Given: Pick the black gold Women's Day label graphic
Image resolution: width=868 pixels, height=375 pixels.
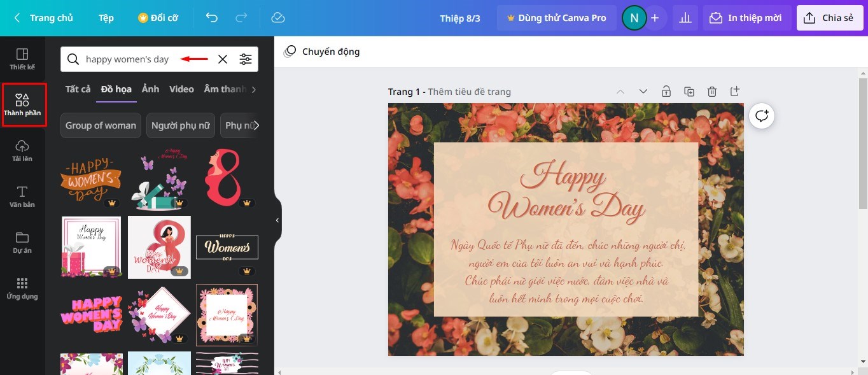Looking at the screenshot, I should [x=227, y=247].
